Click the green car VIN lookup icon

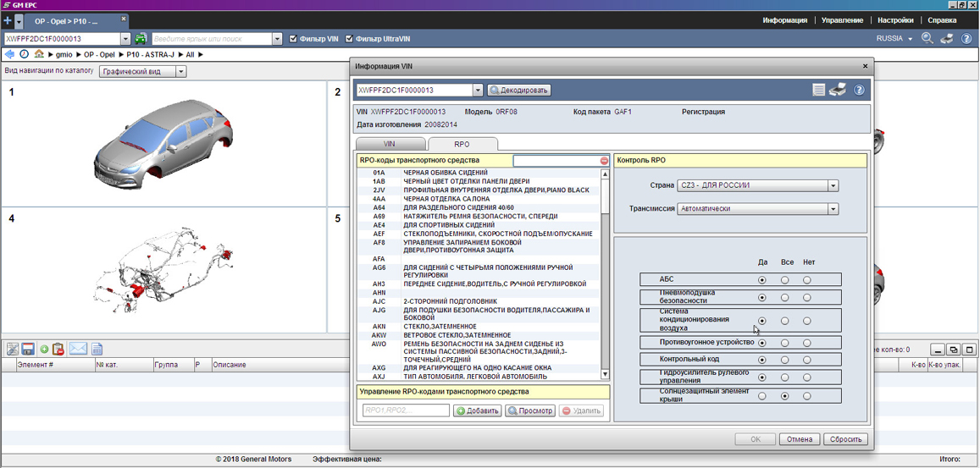coord(141,39)
